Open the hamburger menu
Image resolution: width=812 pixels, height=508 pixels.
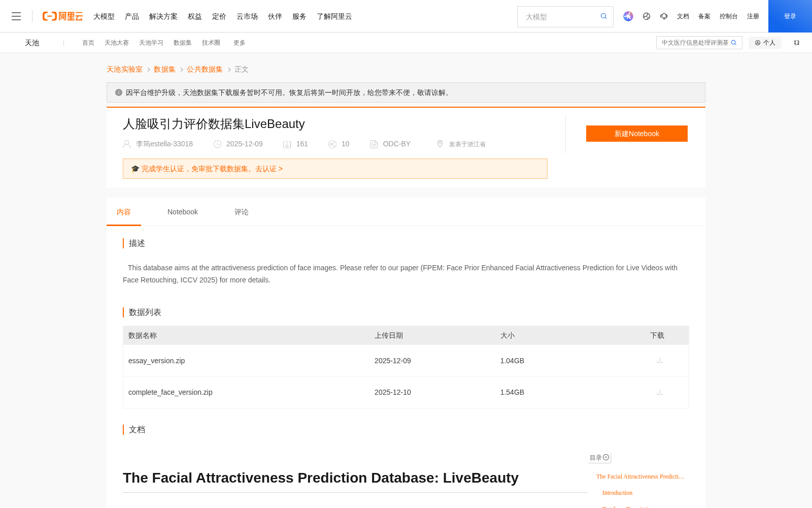pos(16,16)
